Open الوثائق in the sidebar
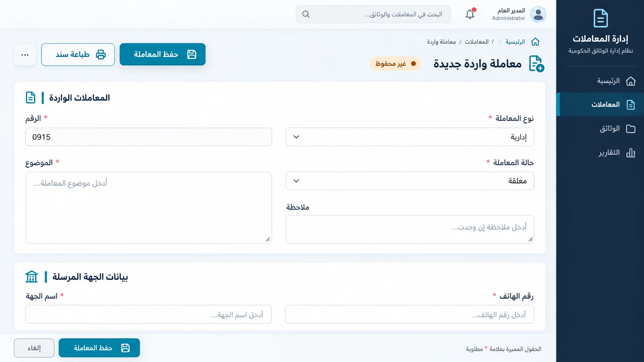 [x=600, y=128]
